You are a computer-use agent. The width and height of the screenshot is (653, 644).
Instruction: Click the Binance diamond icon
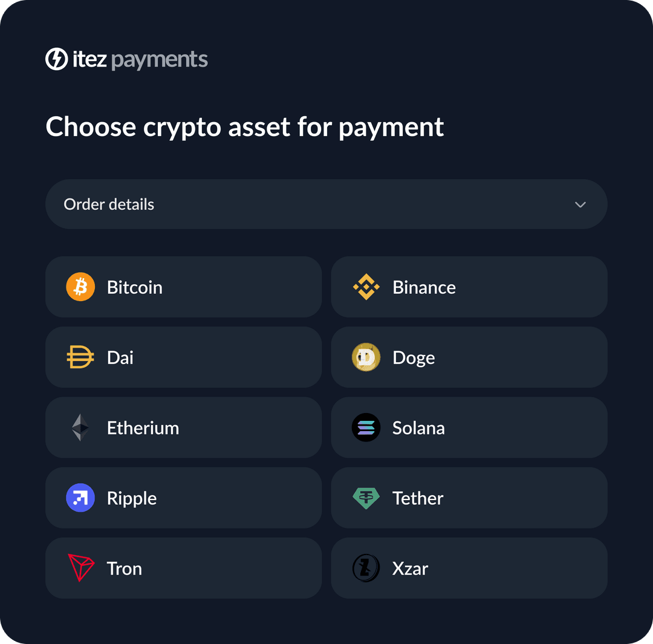point(366,287)
